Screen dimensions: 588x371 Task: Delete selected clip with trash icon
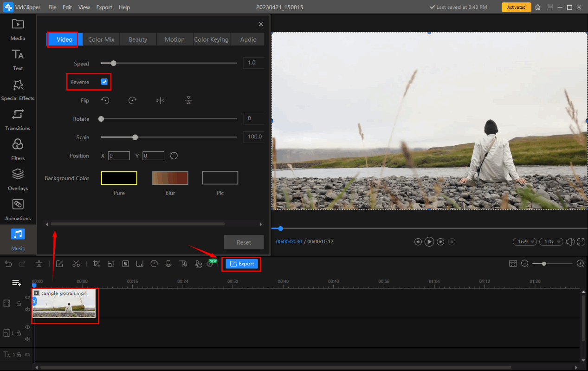point(39,264)
